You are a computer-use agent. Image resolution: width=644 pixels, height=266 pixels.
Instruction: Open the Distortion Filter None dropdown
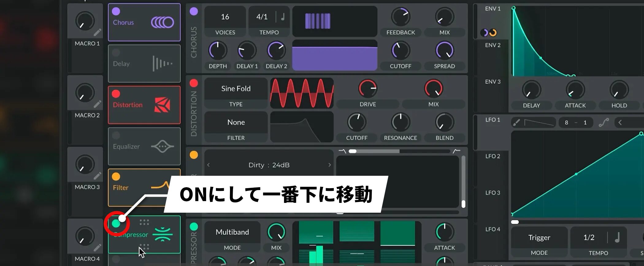point(236,123)
